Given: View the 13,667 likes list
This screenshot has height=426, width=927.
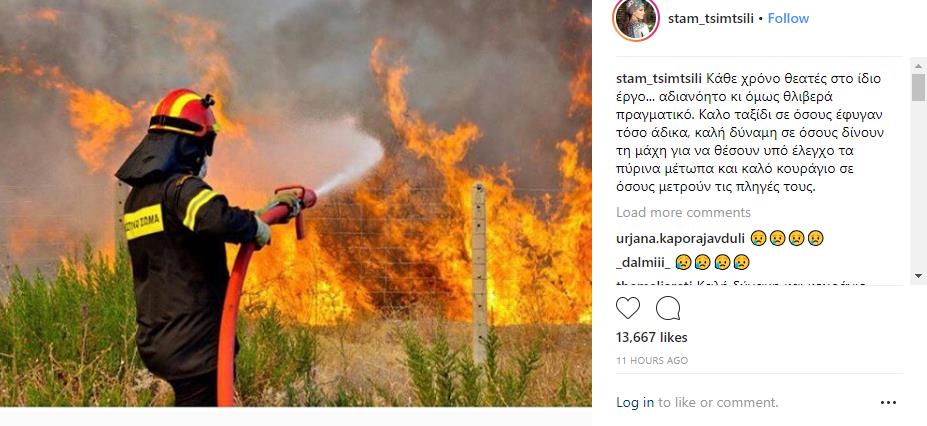Looking at the screenshot, I should 652,337.
